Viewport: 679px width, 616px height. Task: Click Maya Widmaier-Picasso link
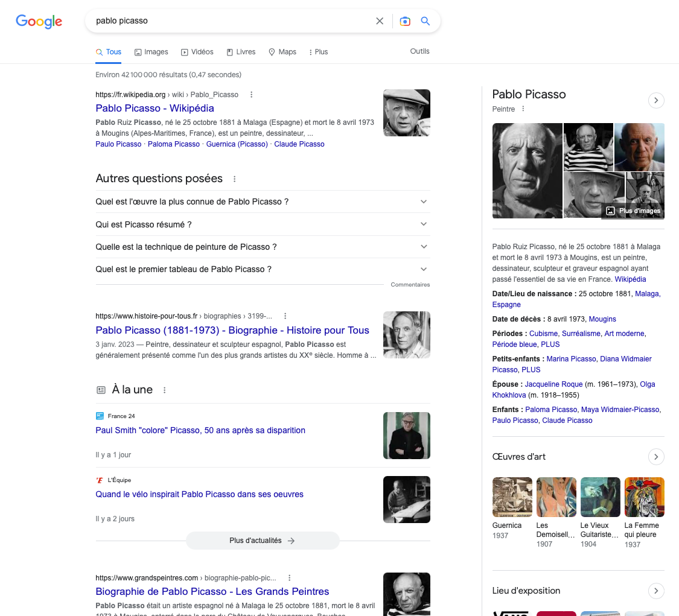click(x=620, y=410)
